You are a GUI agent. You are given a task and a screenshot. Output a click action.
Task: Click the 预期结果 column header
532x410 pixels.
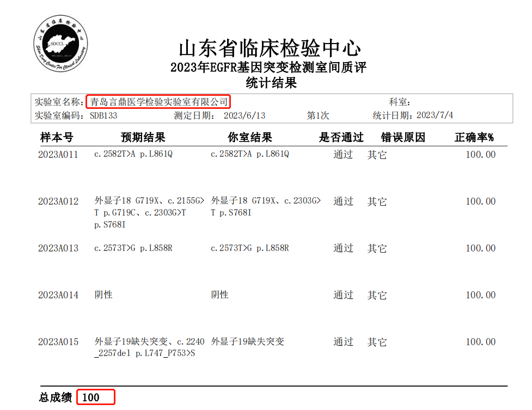[x=143, y=137]
